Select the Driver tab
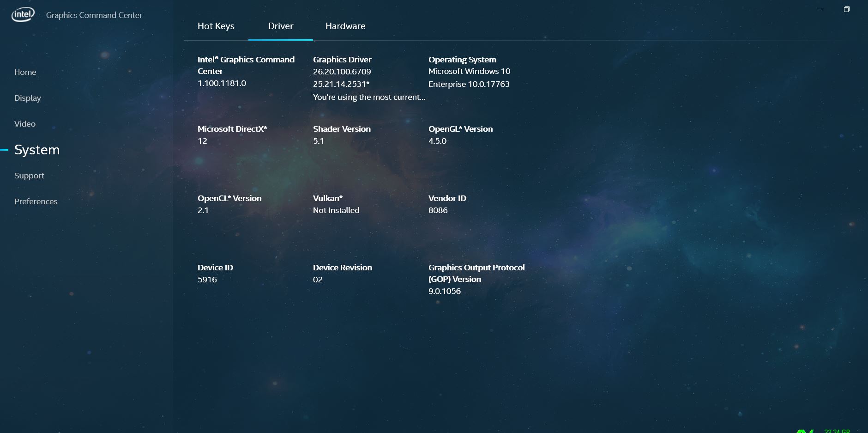This screenshot has height=433, width=868. point(281,26)
